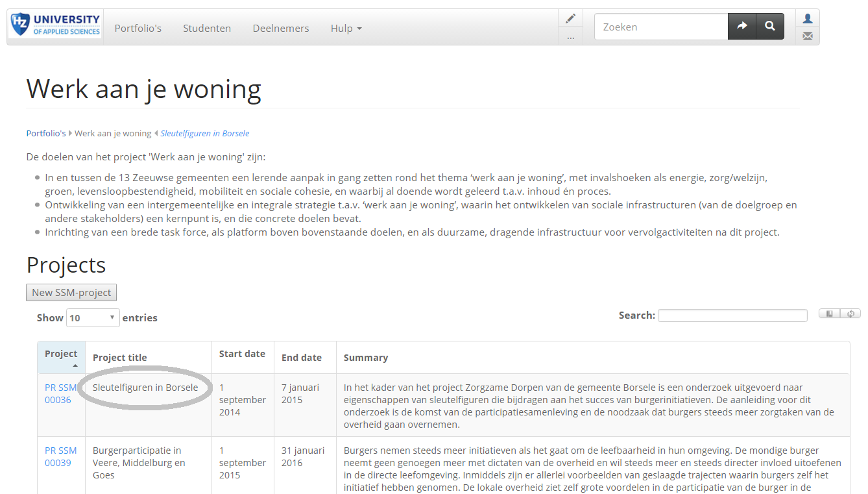This screenshot has height=494, width=868.
Task: Select the Studenten menu item
Action: click(207, 28)
